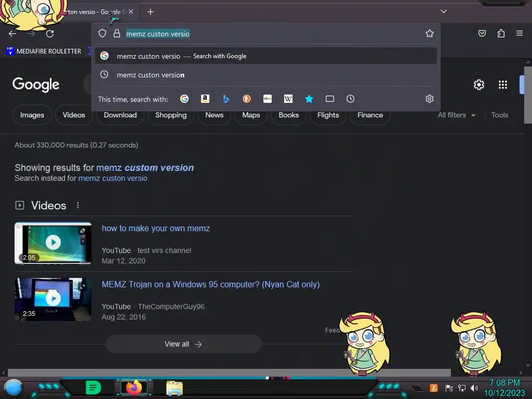Open the Google apps grid
This screenshot has height=399, width=532.
pos(503,85)
